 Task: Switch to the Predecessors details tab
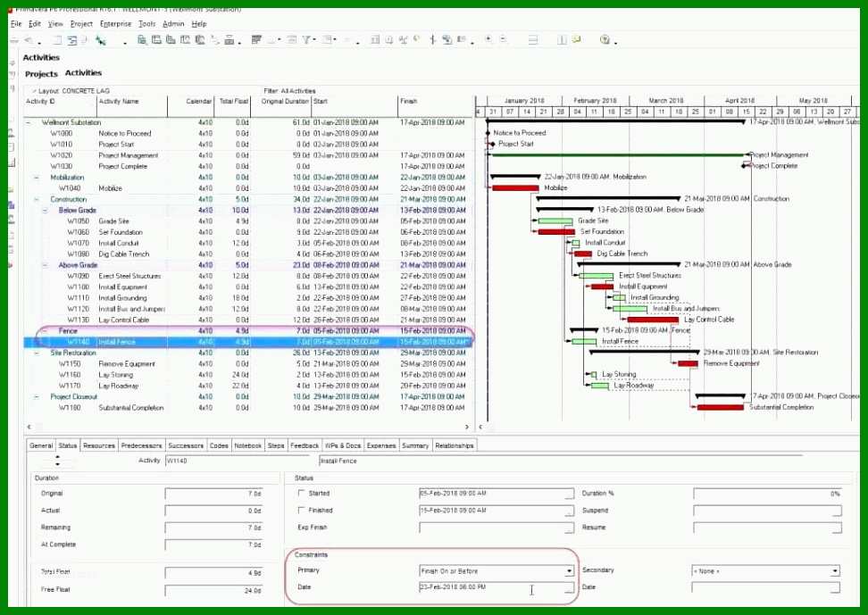[x=141, y=445]
